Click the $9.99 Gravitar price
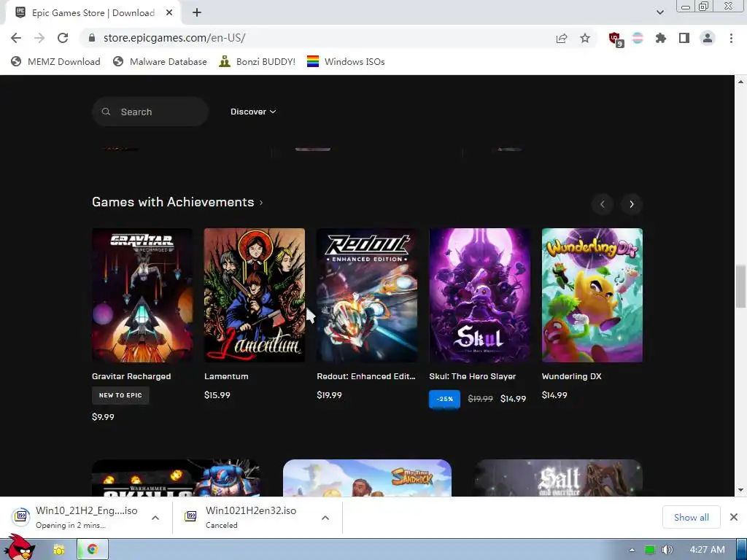 tap(103, 417)
